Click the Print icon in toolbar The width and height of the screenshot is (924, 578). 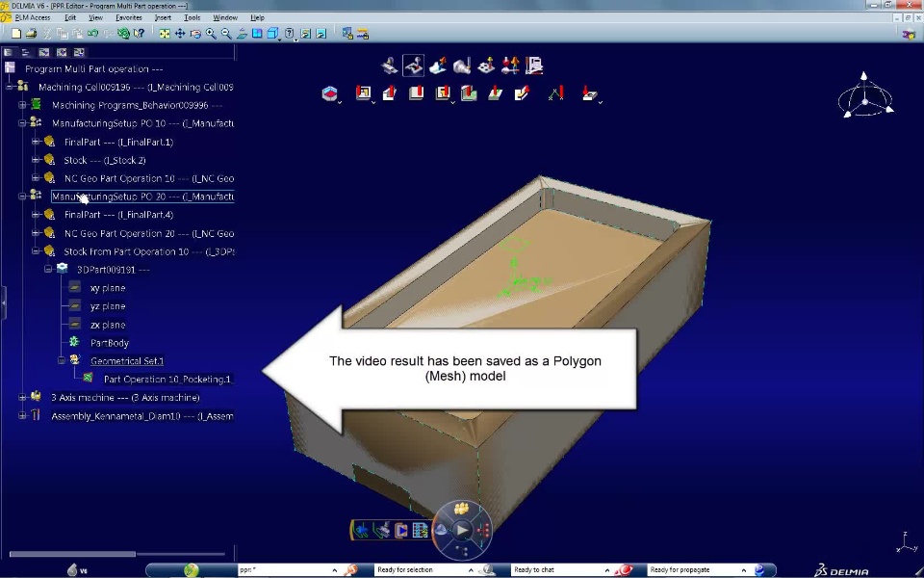(x=31, y=34)
